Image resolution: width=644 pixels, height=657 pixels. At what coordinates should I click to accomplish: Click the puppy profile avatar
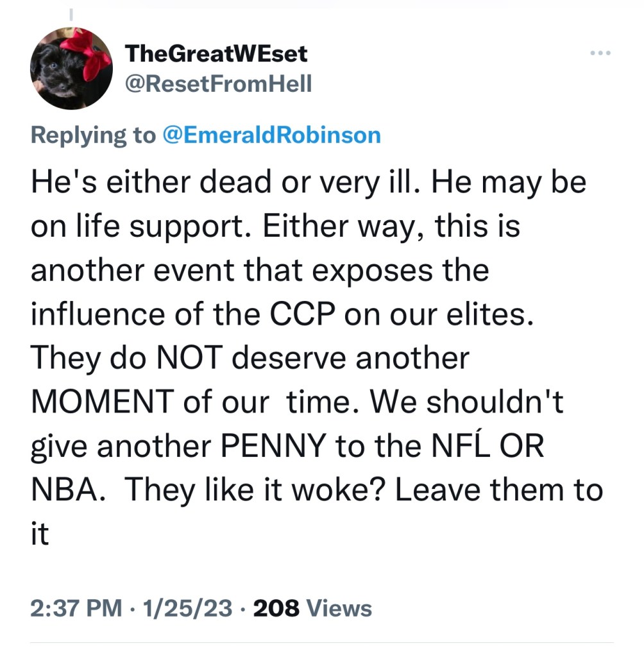pyautogui.click(x=71, y=68)
